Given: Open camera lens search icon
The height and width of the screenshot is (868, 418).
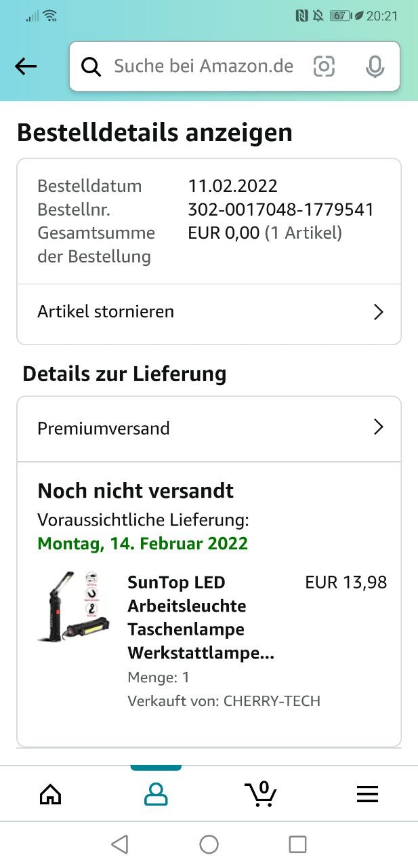Looking at the screenshot, I should (x=324, y=66).
